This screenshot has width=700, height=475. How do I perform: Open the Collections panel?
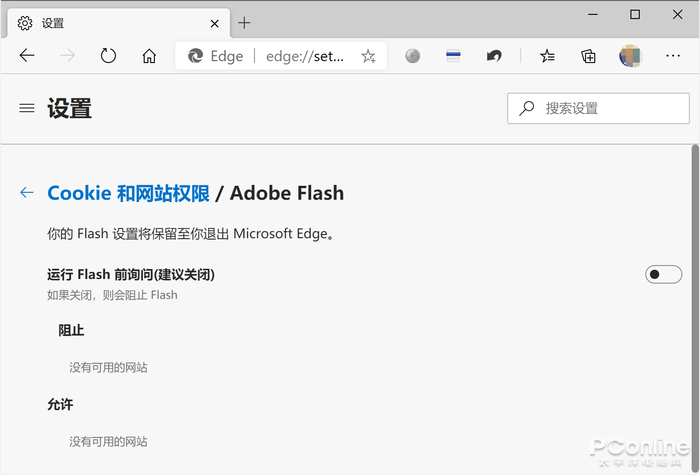(x=589, y=56)
